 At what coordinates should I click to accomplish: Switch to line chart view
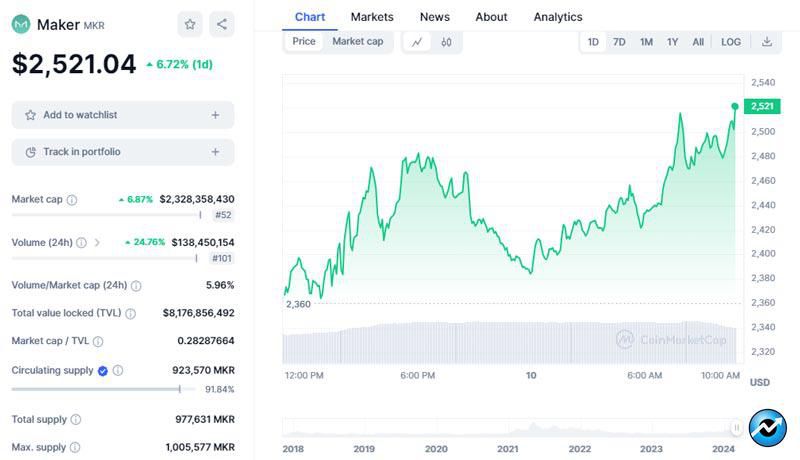click(417, 42)
